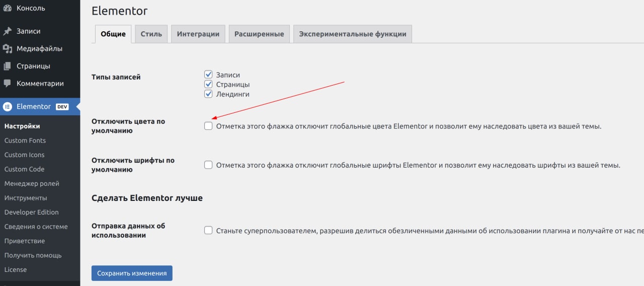644x286 pixels.
Task: Open the Получить помощь submenu link
Action: tap(33, 255)
